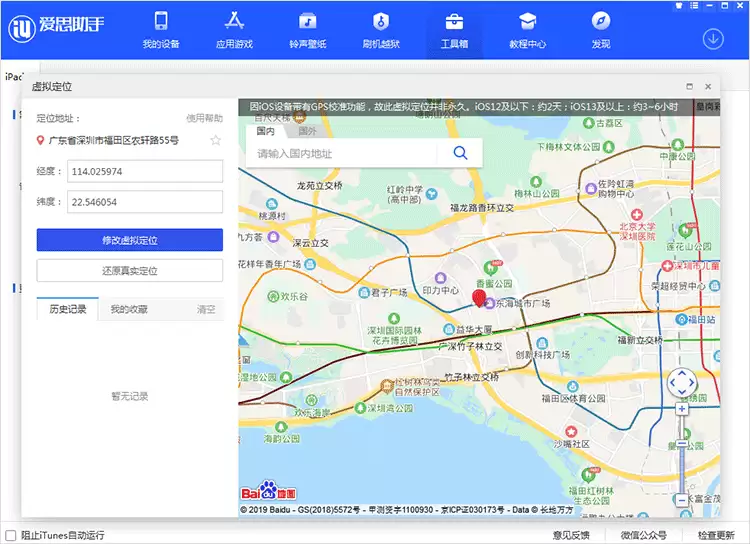The height and width of the screenshot is (544, 750).
Task: Click the 福田站 map marker
Action: pos(681,320)
